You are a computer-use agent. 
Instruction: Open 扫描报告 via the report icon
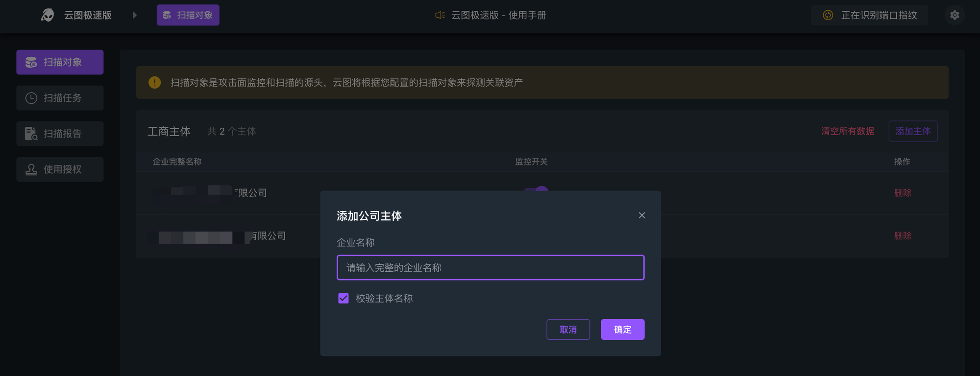[x=30, y=133]
